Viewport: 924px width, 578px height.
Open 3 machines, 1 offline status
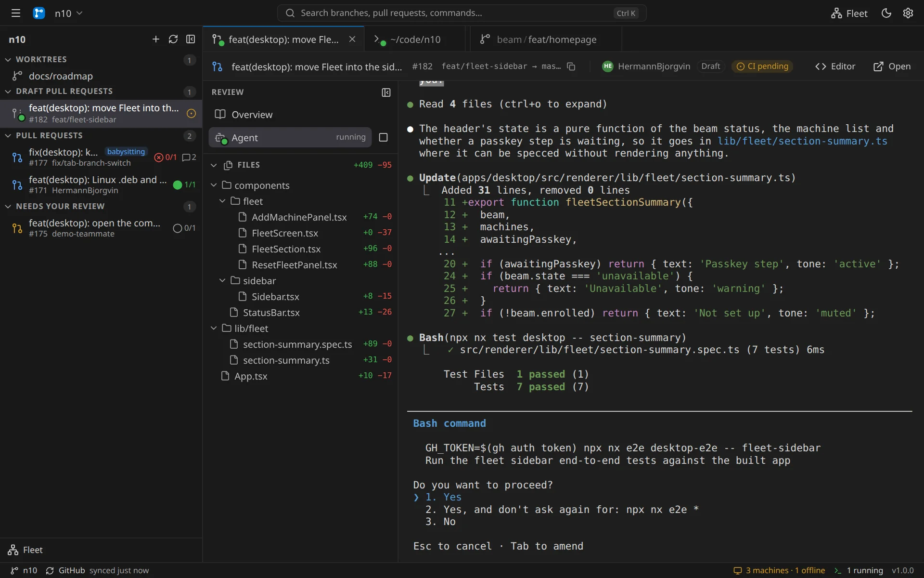pos(779,570)
